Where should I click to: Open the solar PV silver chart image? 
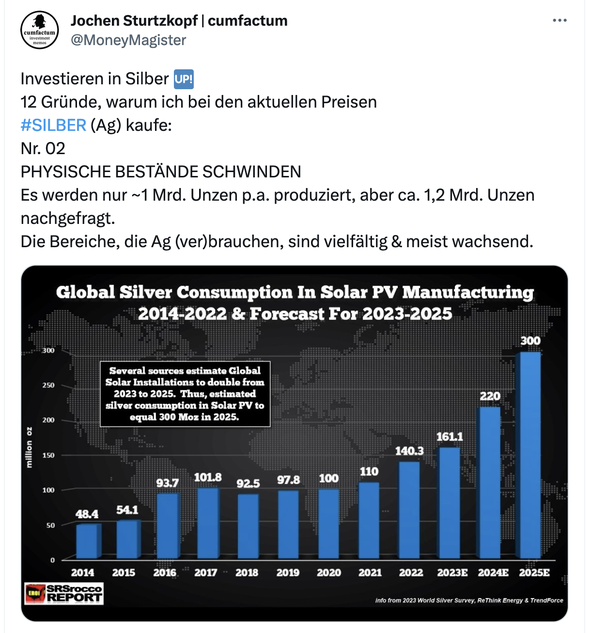[x=294, y=443]
